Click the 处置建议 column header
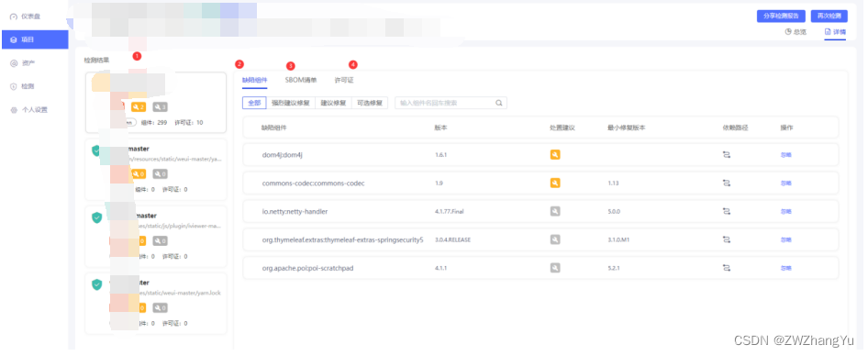Viewport: 868px width, 356px height. point(562,128)
